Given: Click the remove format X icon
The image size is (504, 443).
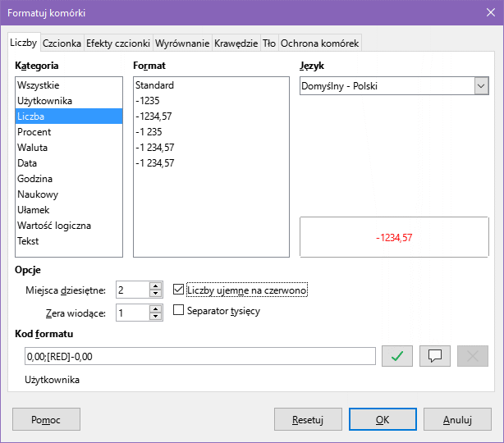Looking at the screenshot, I should [473, 355].
